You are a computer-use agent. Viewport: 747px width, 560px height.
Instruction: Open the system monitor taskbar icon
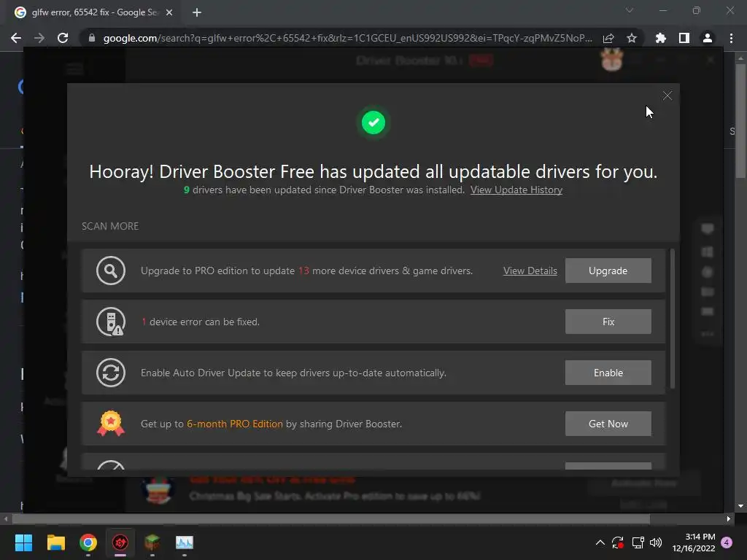pyautogui.click(x=185, y=542)
